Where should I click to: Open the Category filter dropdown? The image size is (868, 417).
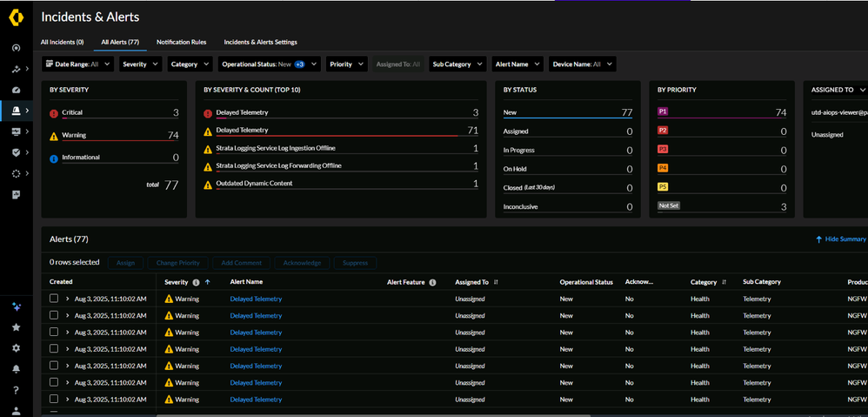190,64
